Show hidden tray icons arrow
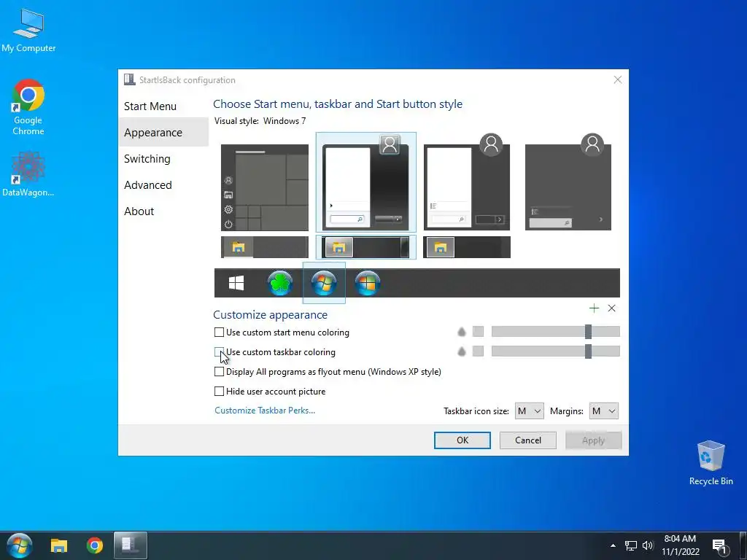The width and height of the screenshot is (747, 560). click(x=613, y=545)
